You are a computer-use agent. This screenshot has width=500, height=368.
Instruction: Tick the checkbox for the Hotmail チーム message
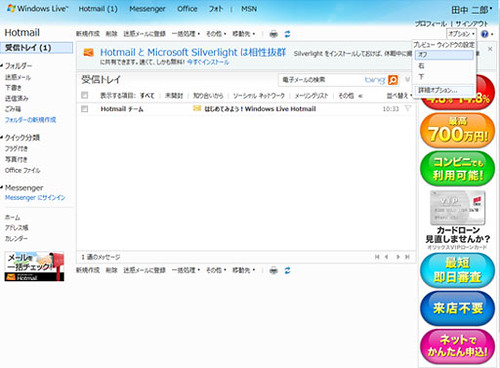[x=85, y=109]
